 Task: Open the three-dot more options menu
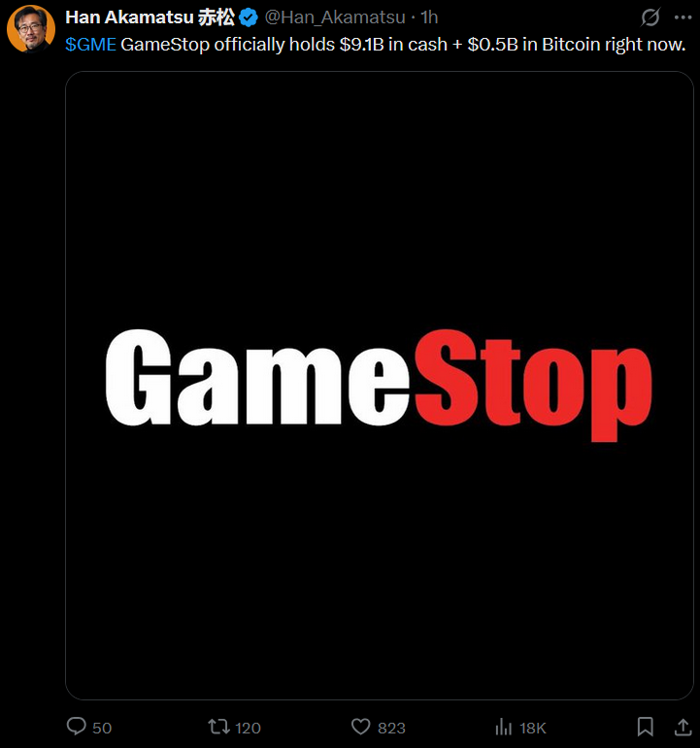click(683, 17)
